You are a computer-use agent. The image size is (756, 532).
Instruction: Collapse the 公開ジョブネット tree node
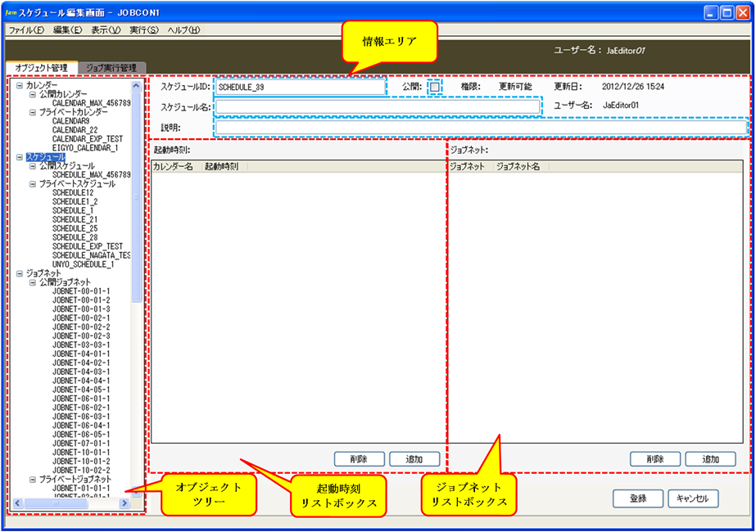pyautogui.click(x=33, y=282)
